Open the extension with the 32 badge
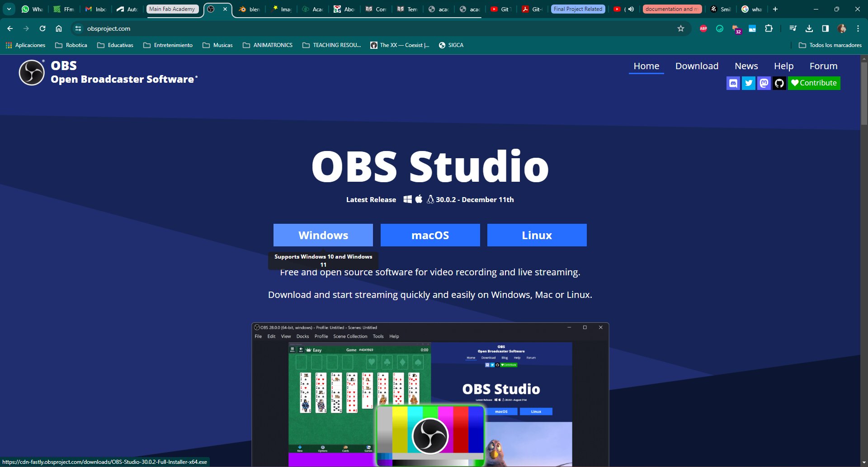Image resolution: width=868 pixels, height=467 pixels. [x=736, y=29]
